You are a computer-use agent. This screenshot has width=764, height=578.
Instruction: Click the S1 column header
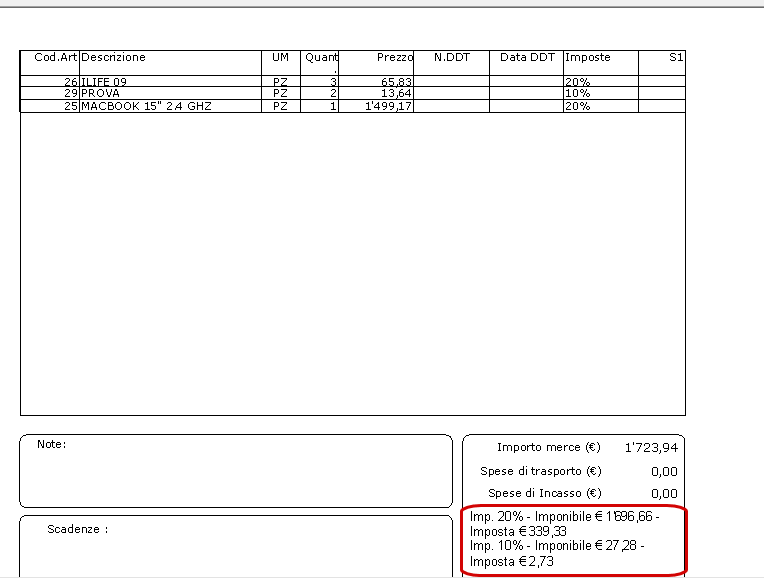[662, 62]
